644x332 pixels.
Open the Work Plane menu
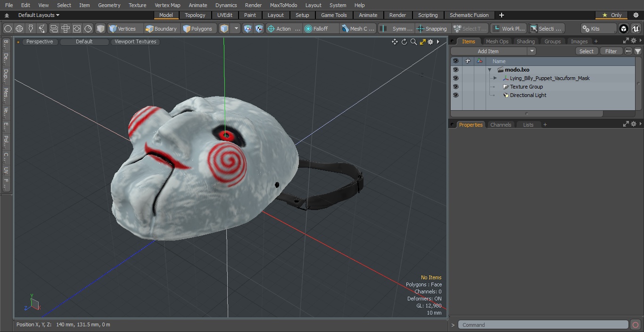(x=508, y=29)
